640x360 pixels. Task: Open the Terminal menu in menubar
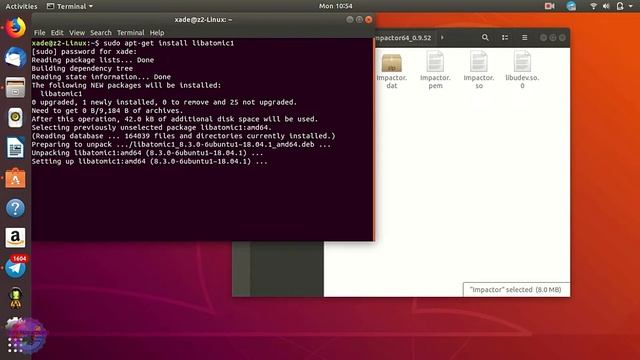(131, 33)
